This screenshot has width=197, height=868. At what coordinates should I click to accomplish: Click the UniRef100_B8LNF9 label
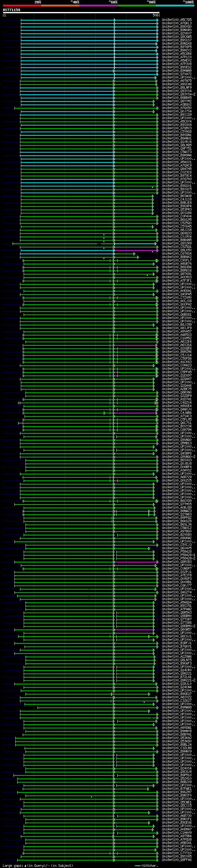177,88
